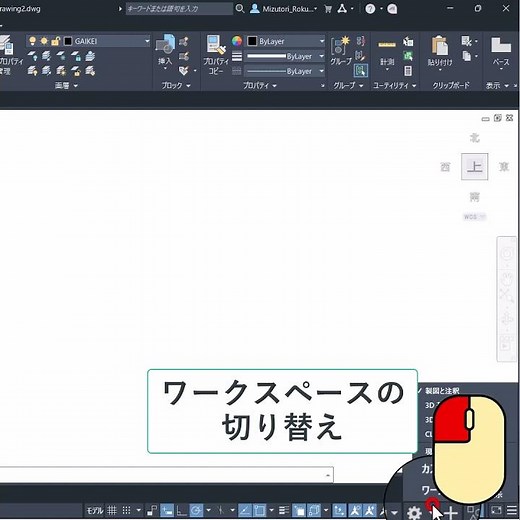
Task: Turn off a layer with the Off icon
Action: (32, 56)
